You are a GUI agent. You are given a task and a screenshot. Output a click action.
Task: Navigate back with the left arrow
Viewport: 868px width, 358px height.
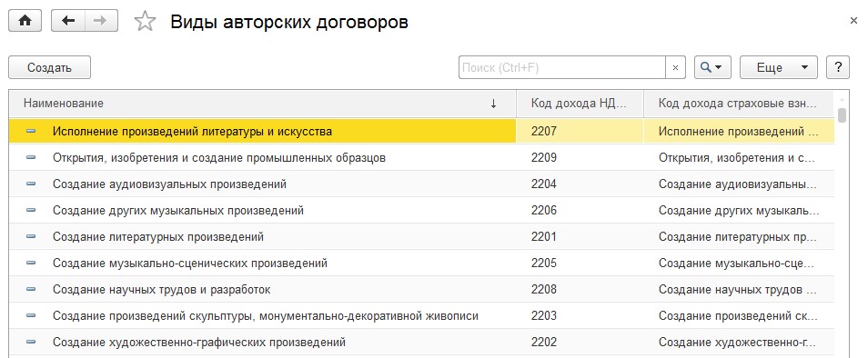tap(68, 21)
